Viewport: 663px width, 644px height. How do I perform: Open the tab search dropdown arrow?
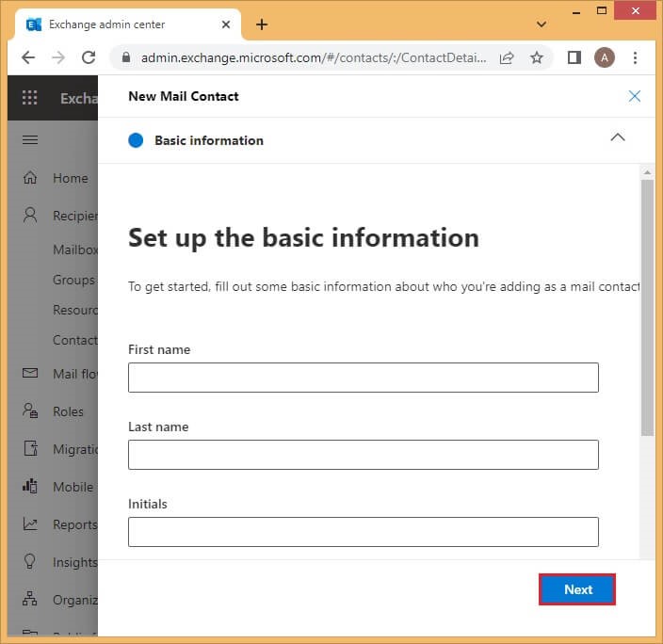pyautogui.click(x=542, y=24)
